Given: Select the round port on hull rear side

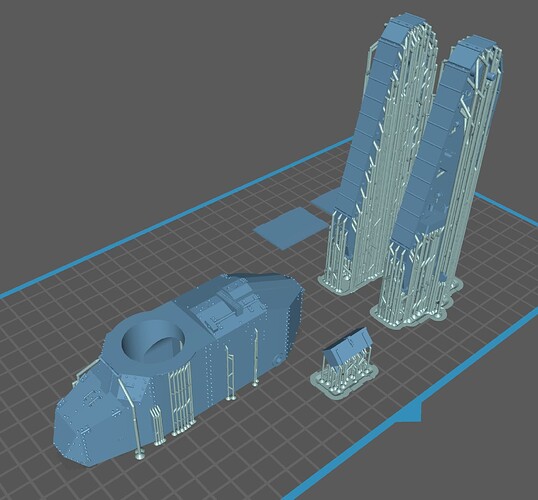Looking at the screenshot, I should [278, 360].
